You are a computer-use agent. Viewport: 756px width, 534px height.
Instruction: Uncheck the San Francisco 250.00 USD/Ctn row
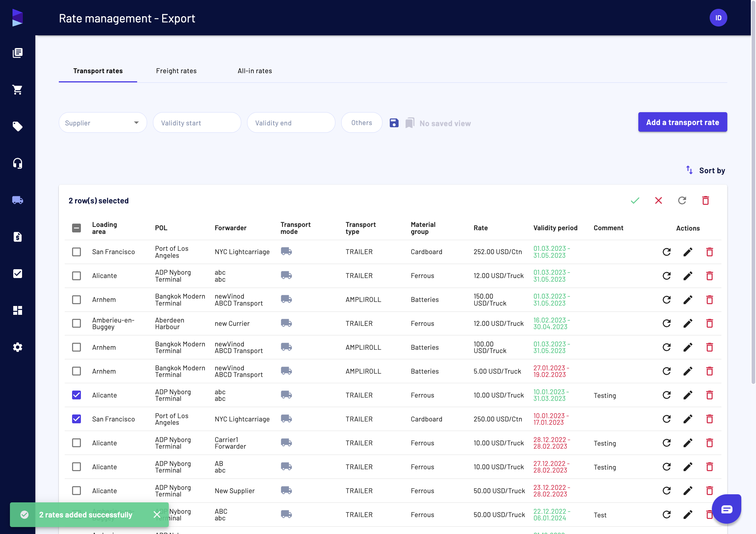[76, 419]
